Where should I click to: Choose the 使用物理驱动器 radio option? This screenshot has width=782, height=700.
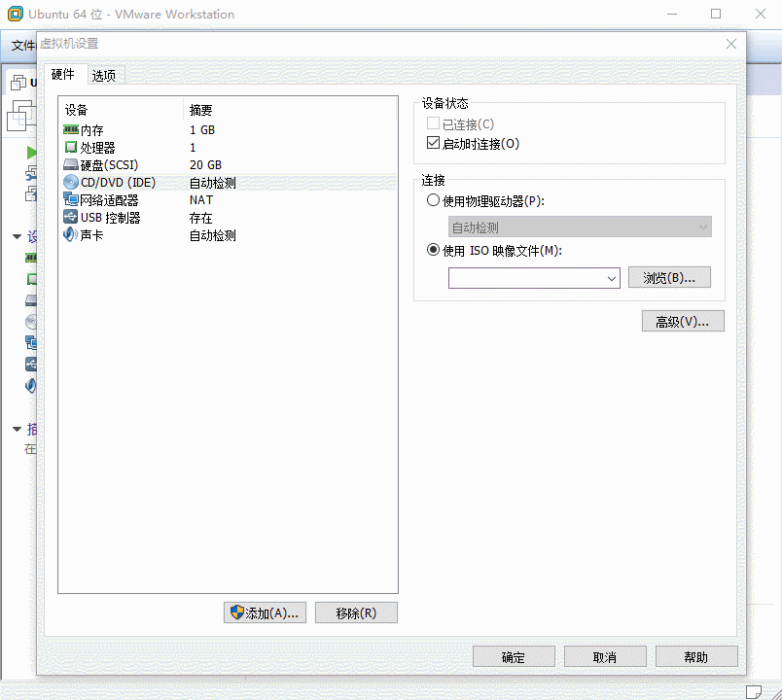(434, 200)
